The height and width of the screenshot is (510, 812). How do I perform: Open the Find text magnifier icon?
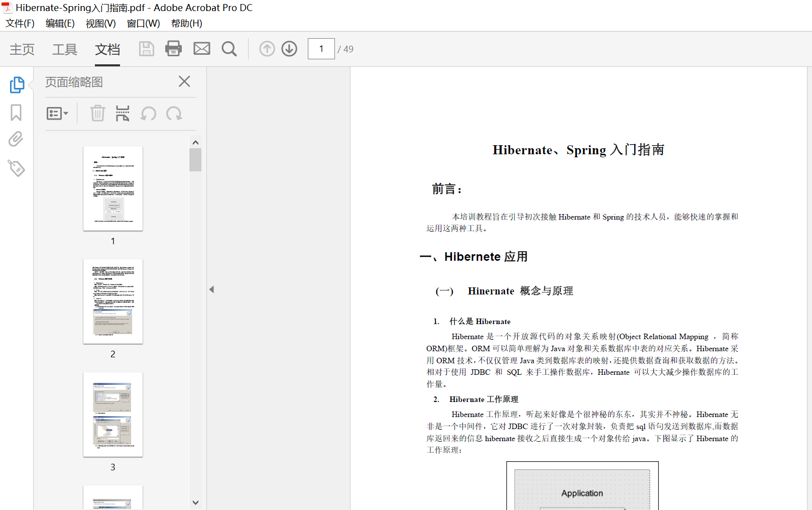point(229,49)
